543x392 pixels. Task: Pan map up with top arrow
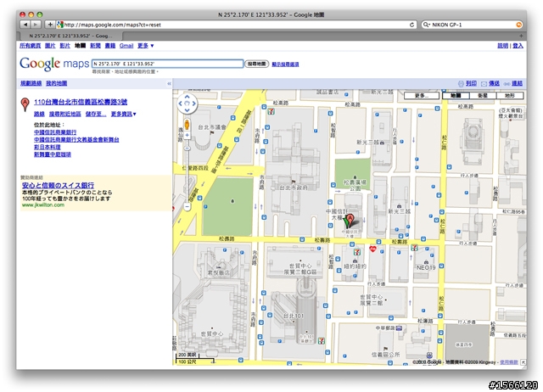click(x=187, y=97)
